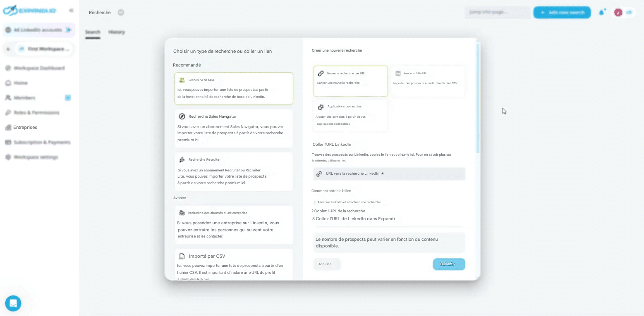Pick Recherche des abonnés d'une entreprise
Viewport: 644px width, 316px height.
[234, 225]
